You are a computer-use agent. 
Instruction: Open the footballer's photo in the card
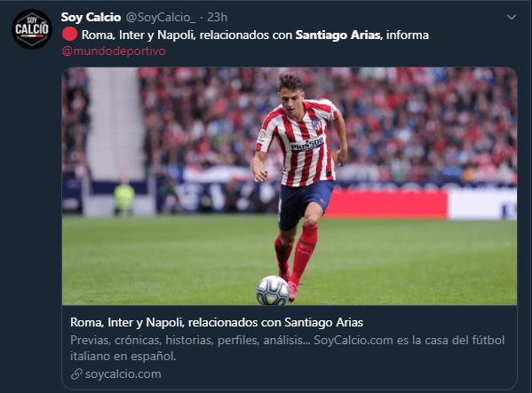point(290,186)
